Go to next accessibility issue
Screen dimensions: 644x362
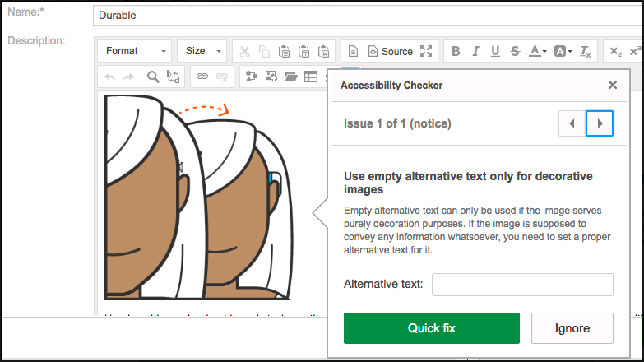600,123
